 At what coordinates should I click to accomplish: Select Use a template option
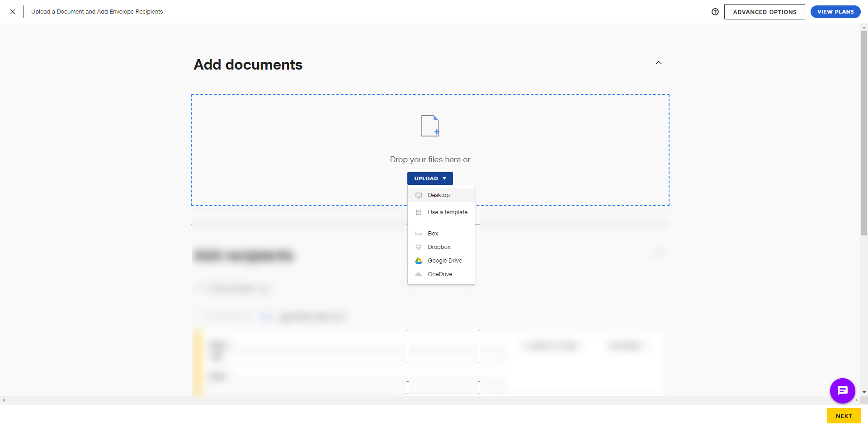click(441, 212)
